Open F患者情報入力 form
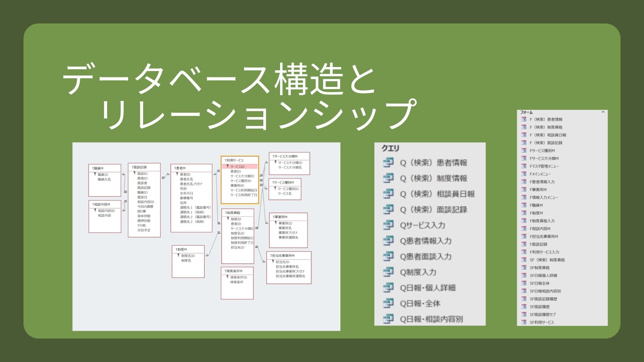Screen dimensions: 644x362 click(542, 182)
